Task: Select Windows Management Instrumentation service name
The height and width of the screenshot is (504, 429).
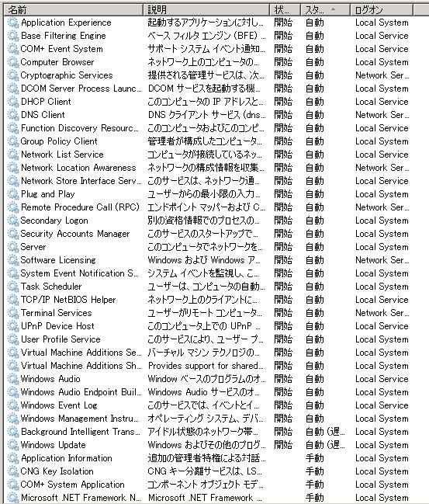Action: tap(80, 419)
